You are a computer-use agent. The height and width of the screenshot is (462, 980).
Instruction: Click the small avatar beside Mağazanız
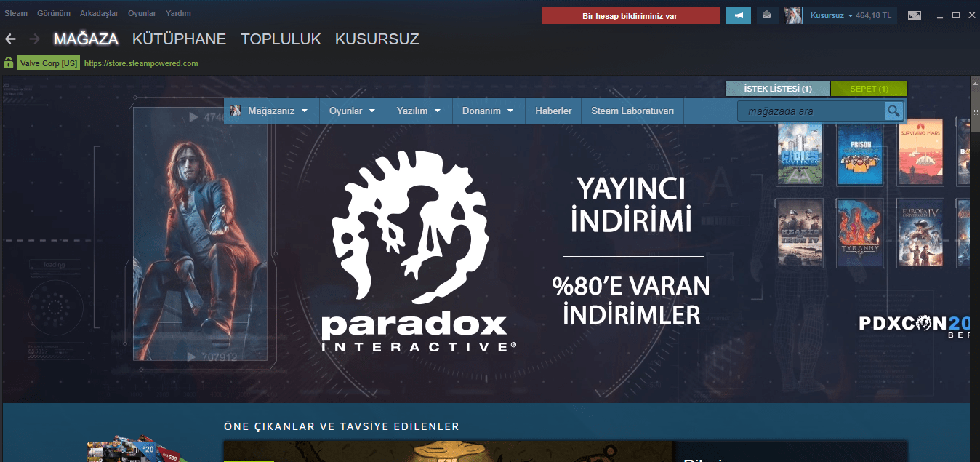click(x=236, y=111)
